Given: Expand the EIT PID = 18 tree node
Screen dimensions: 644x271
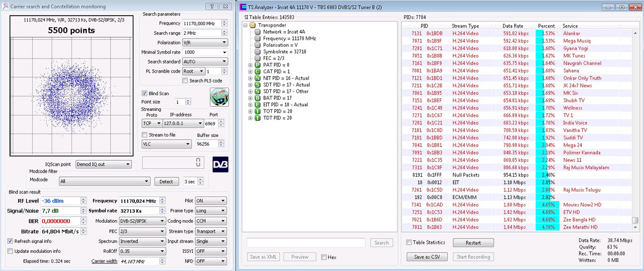Looking at the screenshot, I should click(x=251, y=104).
